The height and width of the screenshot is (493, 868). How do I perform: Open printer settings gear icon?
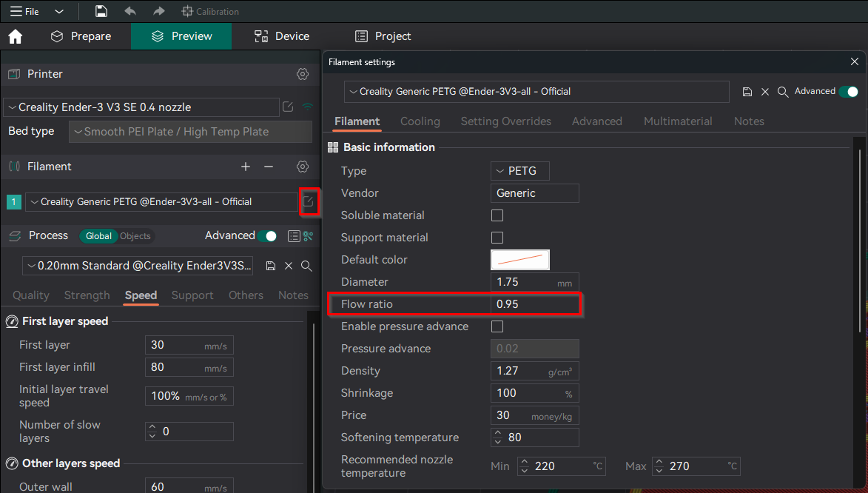(302, 74)
